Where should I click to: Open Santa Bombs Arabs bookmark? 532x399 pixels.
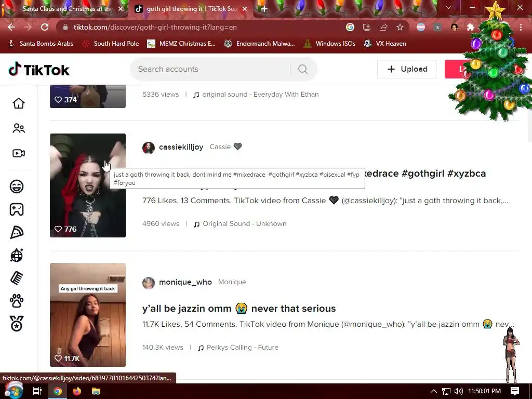click(41, 44)
